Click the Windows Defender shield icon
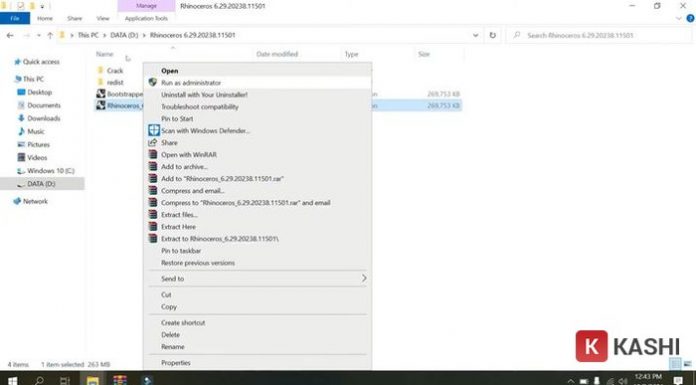Viewport: 696px width, 385px height. click(154, 130)
